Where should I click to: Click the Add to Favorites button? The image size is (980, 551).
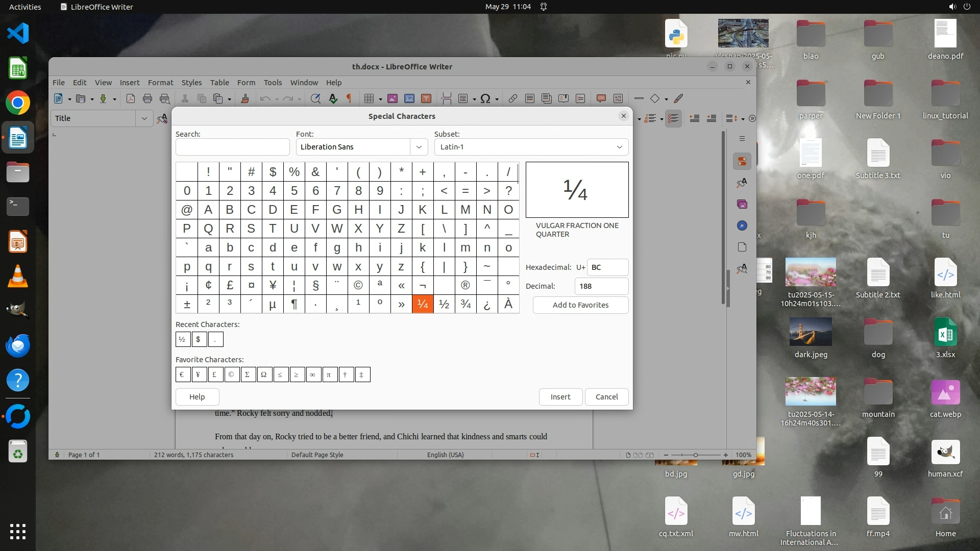(x=580, y=305)
